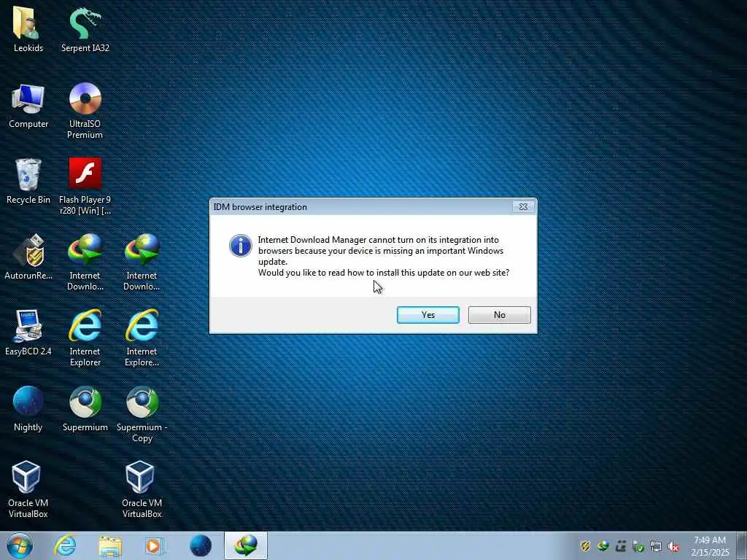747x560 pixels.
Task: Click the text 'Would you like to read how to install this update'
Action: (351, 273)
